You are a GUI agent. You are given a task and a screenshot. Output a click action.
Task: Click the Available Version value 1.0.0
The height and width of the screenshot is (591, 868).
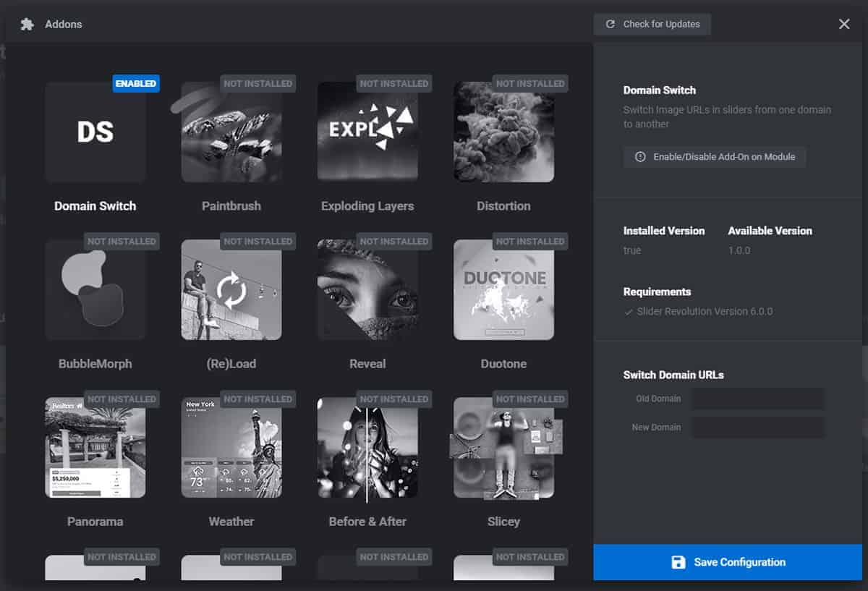tap(739, 250)
